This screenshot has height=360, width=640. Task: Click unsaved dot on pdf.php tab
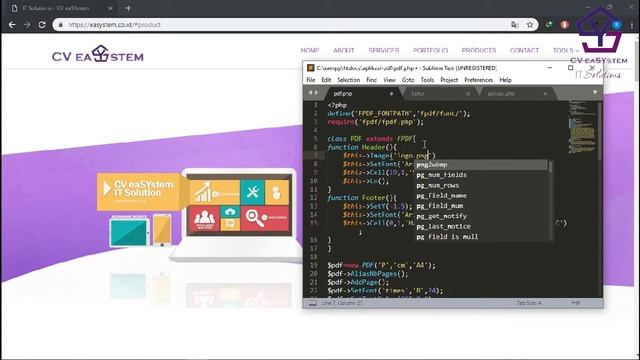tap(391, 94)
